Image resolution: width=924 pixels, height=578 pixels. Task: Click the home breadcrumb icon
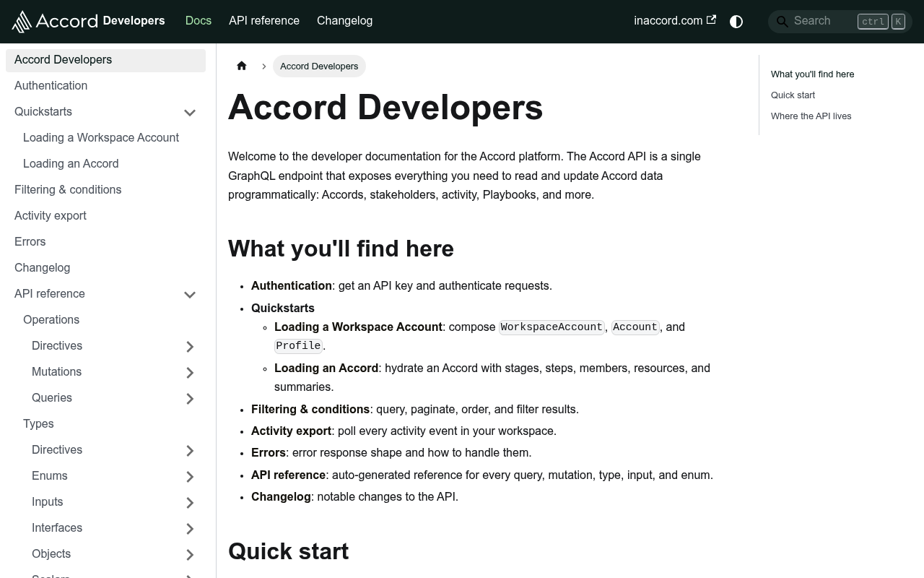(x=242, y=66)
